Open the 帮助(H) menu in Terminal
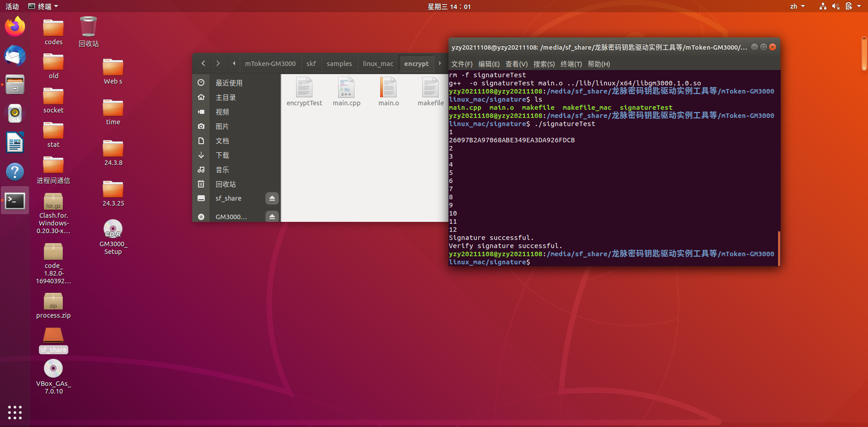This screenshot has height=427, width=868. (x=599, y=64)
